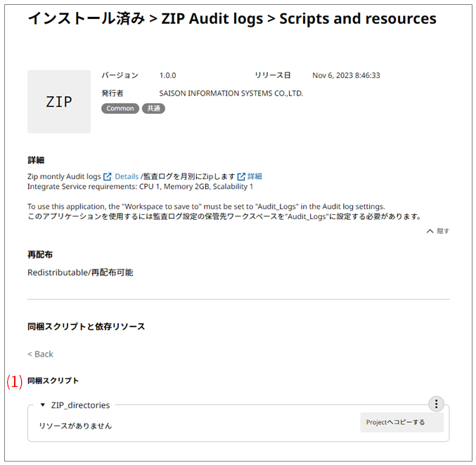Click the Common tag badge
Screen dimensions: 476x465
(120, 109)
